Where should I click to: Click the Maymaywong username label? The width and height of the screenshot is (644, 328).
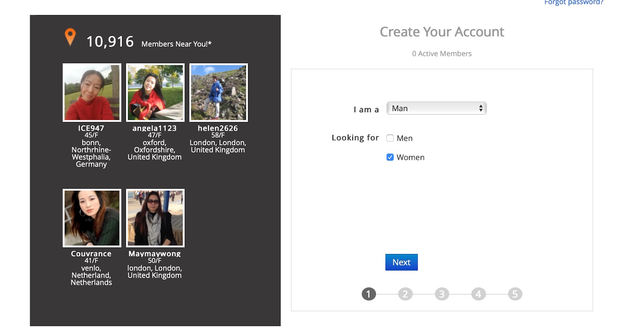pyautogui.click(x=155, y=254)
